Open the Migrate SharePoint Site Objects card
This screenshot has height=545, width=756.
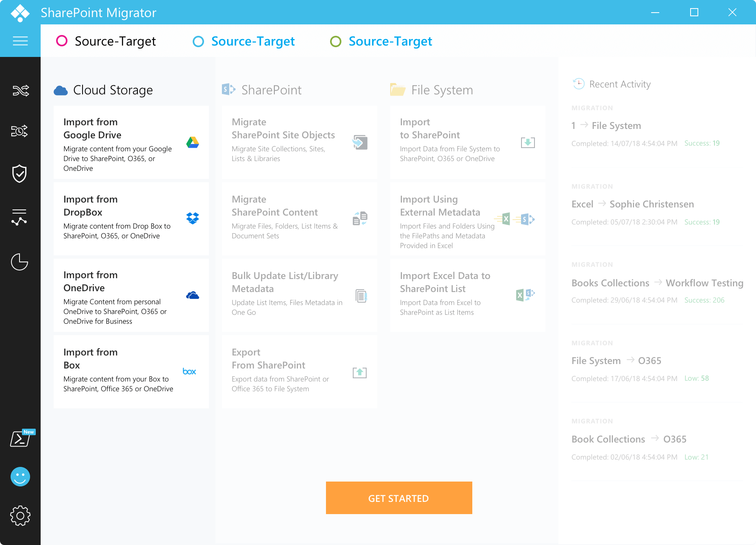[x=300, y=142]
